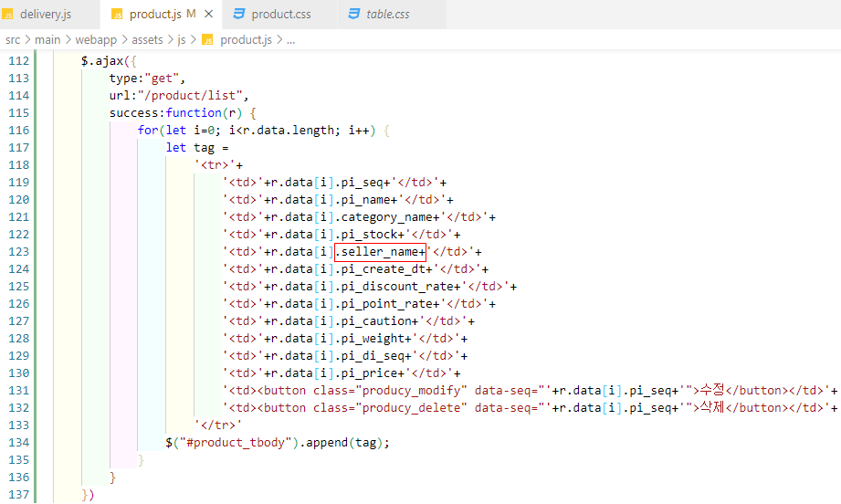
Task: Click the JS file icon on product.js tab
Action: pyautogui.click(x=116, y=15)
